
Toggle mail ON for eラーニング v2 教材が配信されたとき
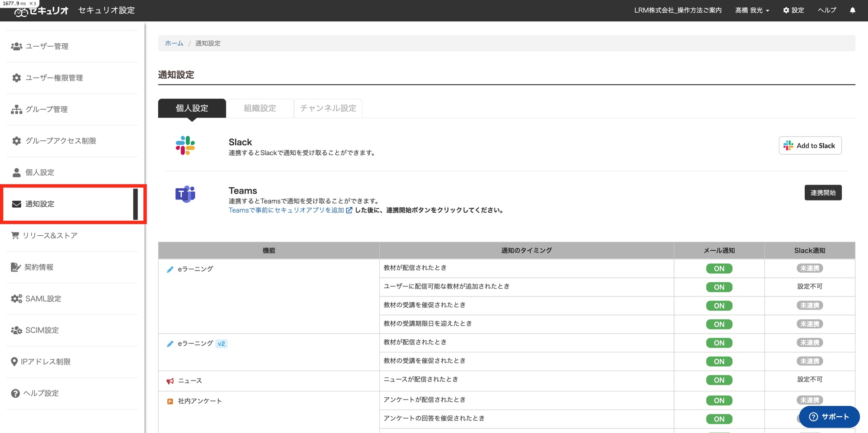719,343
